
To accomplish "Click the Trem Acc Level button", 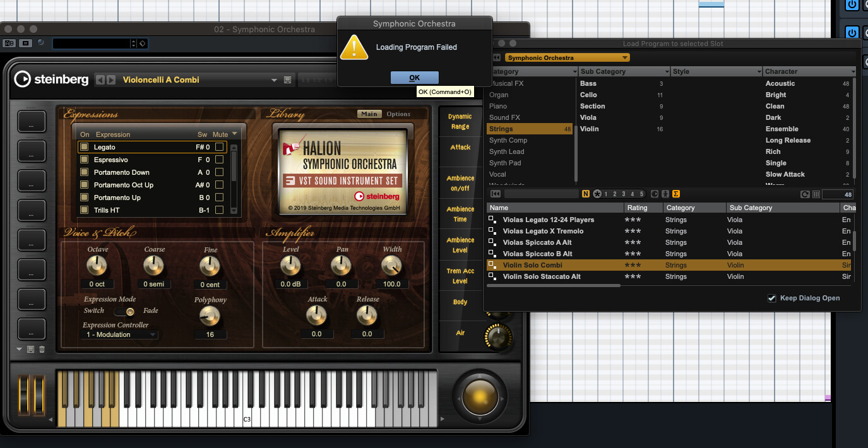I will (460, 276).
